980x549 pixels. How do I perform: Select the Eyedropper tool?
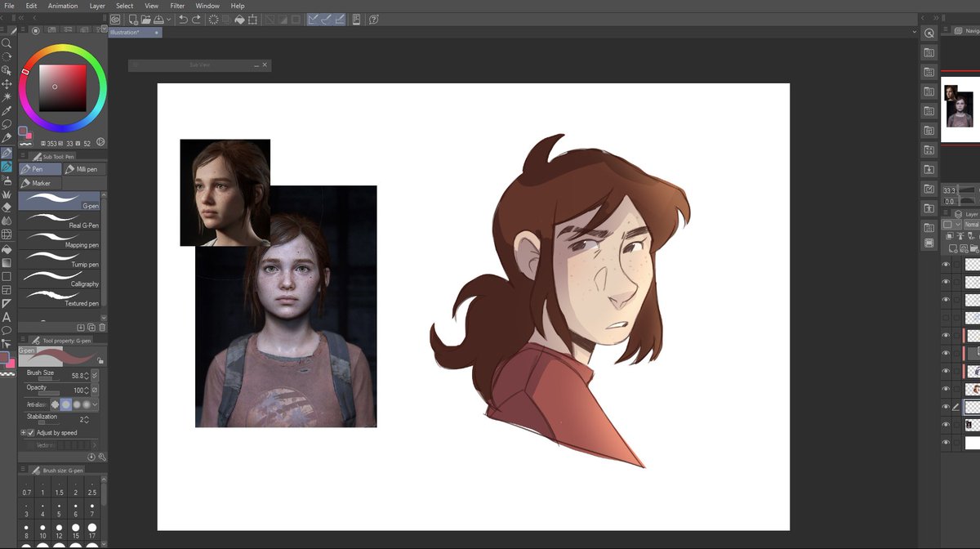(7, 110)
